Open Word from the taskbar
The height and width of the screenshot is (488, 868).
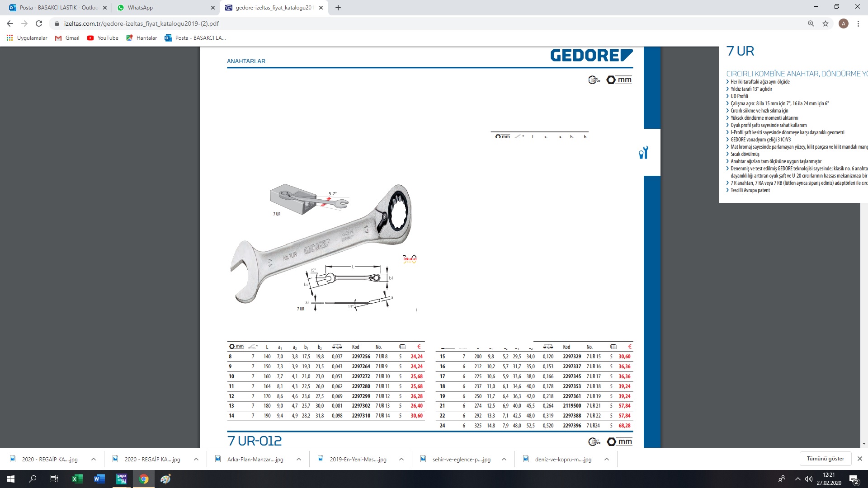[99, 479]
